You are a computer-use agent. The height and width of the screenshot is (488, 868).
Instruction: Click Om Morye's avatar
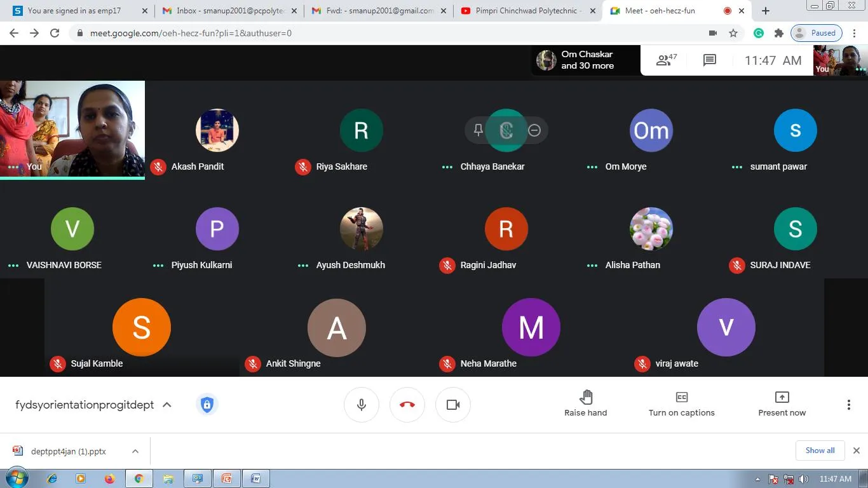point(651,130)
